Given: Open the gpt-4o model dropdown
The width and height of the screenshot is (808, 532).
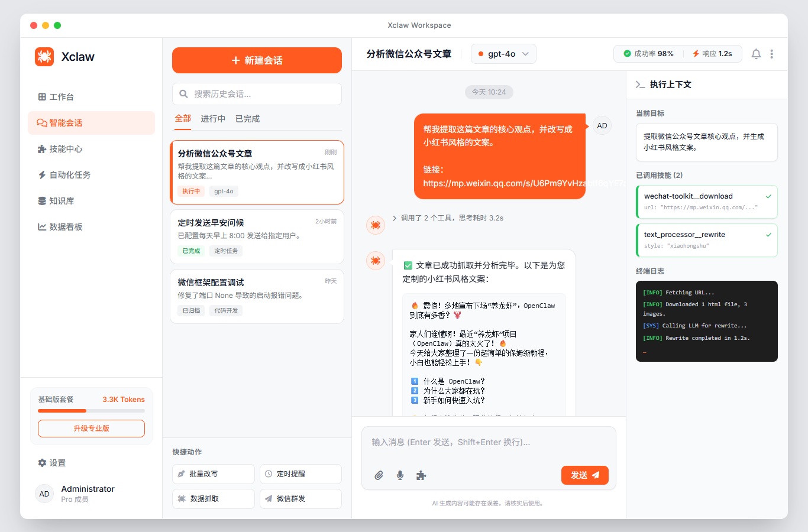Looking at the screenshot, I should pyautogui.click(x=503, y=53).
